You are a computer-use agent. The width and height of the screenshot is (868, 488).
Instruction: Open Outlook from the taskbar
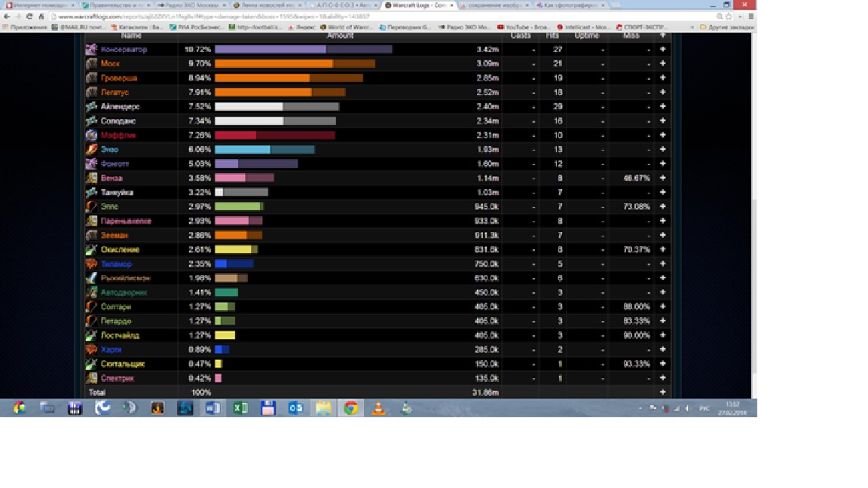295,408
